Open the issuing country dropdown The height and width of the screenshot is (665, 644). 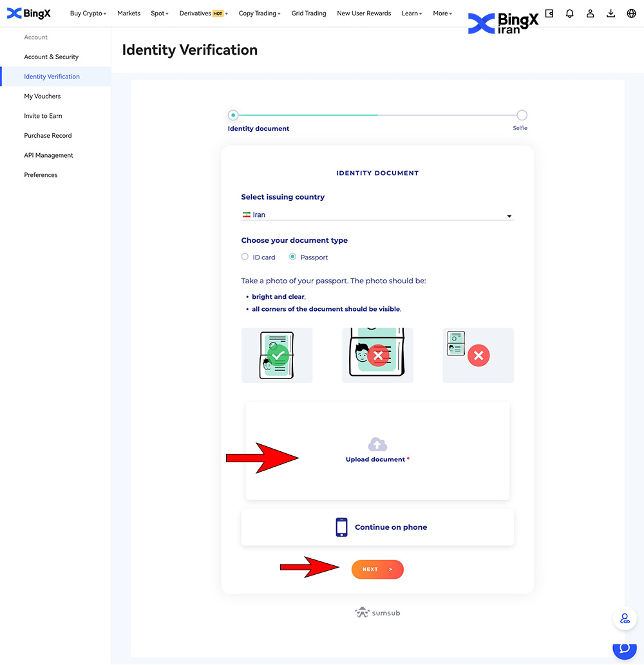click(377, 215)
